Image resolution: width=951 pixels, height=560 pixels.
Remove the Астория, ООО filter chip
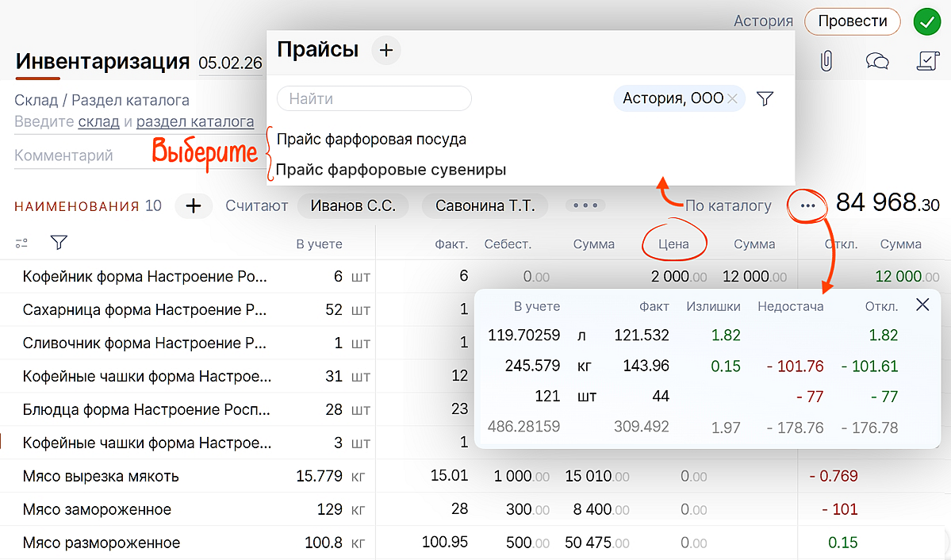(732, 99)
